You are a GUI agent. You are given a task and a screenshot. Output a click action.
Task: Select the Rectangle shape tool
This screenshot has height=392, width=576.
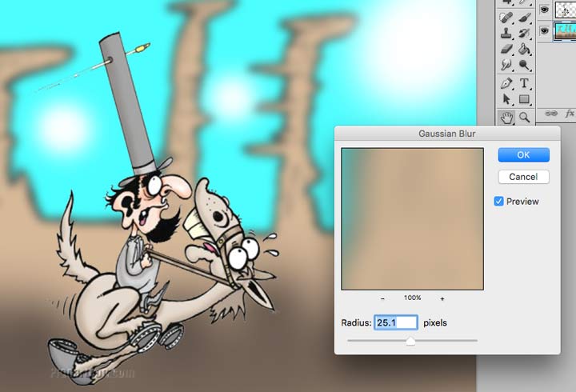524,100
